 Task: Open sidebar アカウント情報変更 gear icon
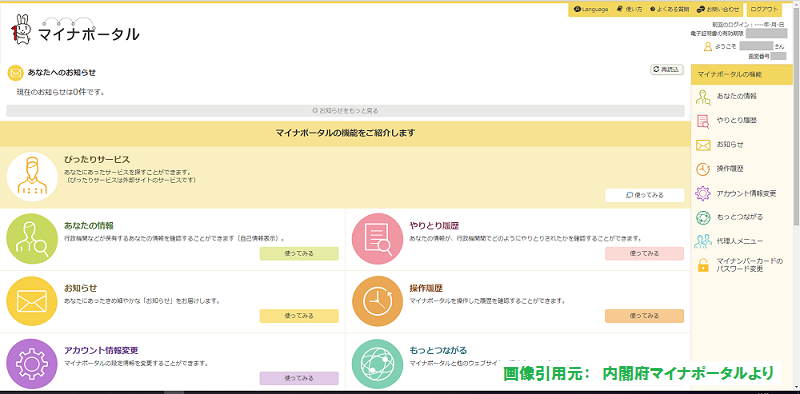pos(703,193)
